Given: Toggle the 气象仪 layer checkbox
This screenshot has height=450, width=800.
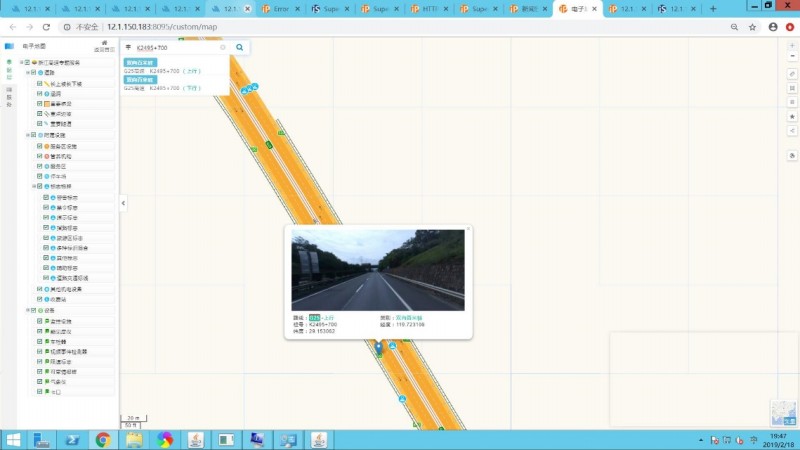Looking at the screenshot, I should pos(40,382).
